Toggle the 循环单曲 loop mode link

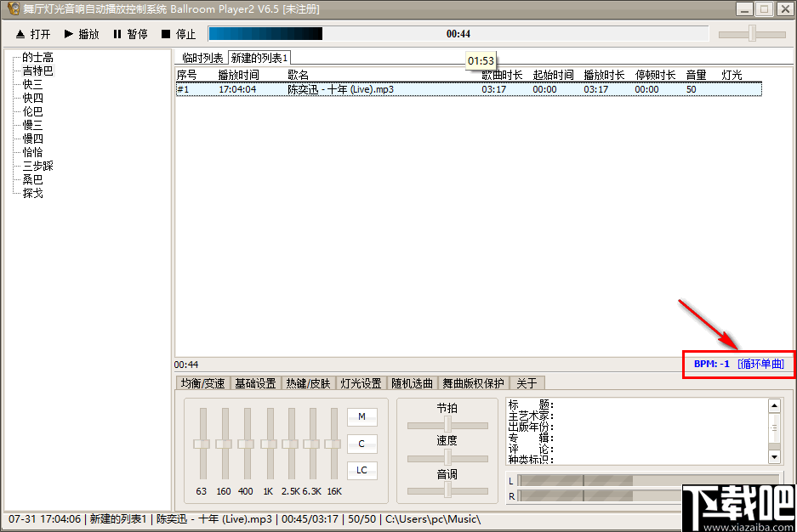761,364
